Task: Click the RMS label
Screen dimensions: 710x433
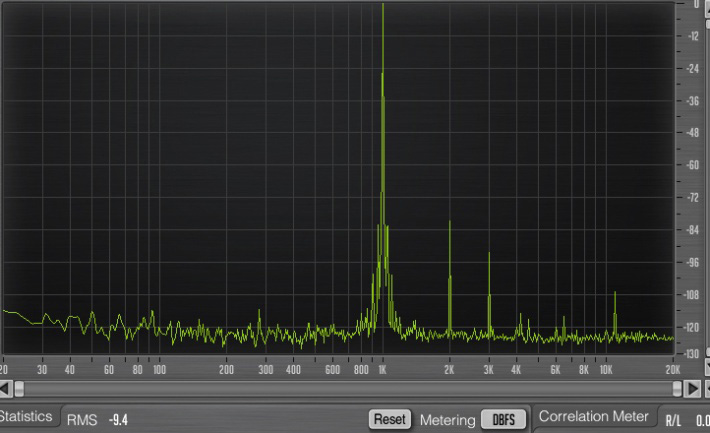Action: (82, 420)
